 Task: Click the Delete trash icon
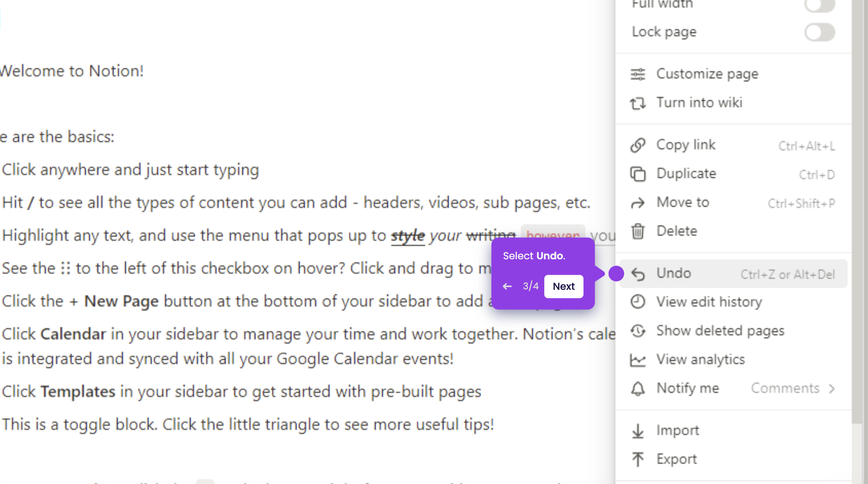click(638, 231)
